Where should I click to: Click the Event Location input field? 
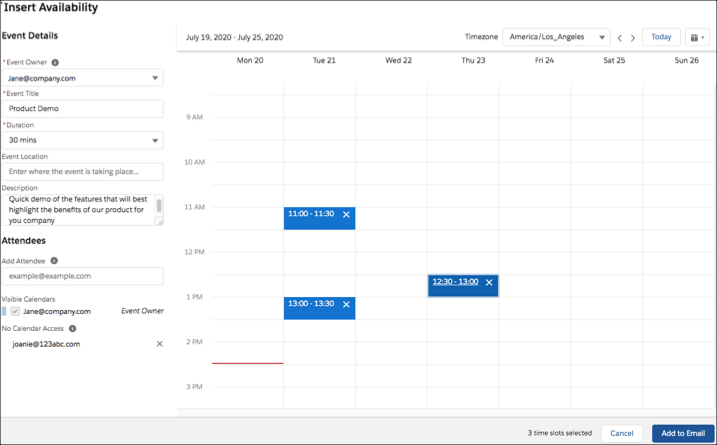click(83, 172)
